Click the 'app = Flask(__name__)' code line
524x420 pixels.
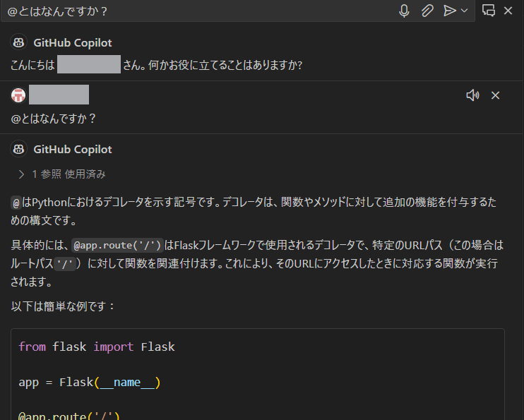coord(90,383)
